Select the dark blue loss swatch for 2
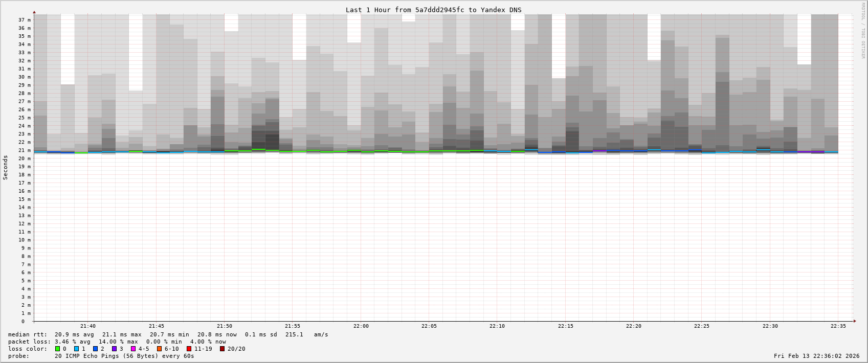 (96, 349)
